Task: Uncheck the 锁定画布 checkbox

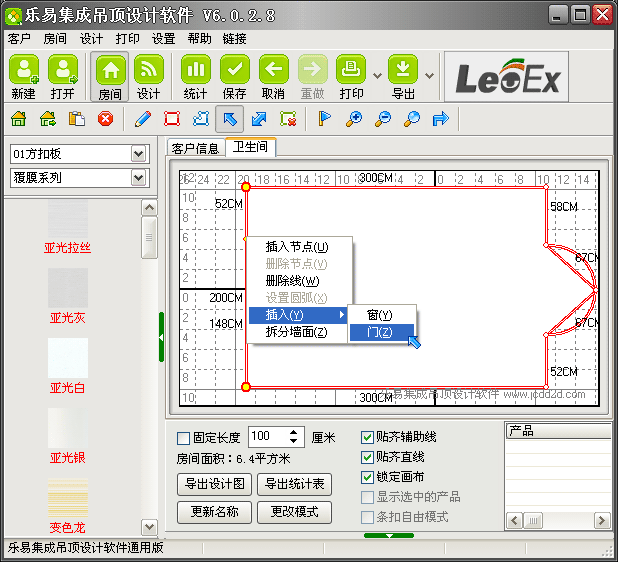Action: [x=367, y=477]
